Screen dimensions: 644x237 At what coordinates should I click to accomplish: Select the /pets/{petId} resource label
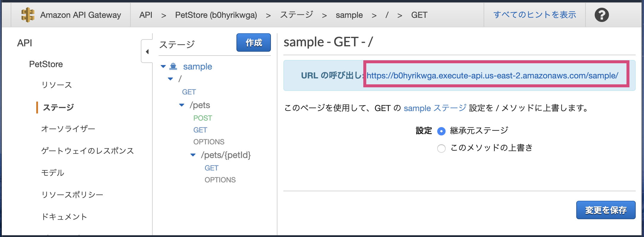point(226,155)
